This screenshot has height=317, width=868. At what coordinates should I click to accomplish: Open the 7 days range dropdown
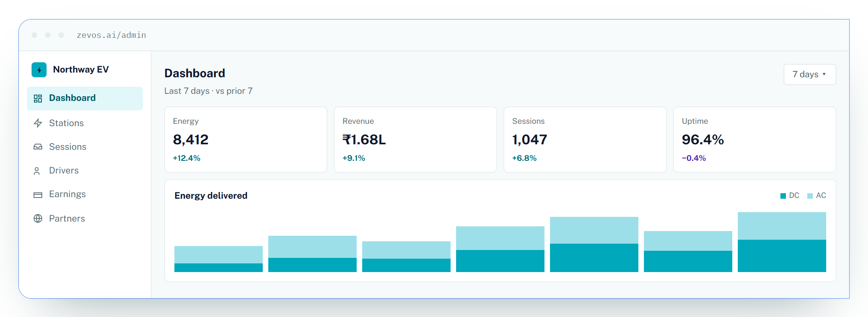coord(810,75)
